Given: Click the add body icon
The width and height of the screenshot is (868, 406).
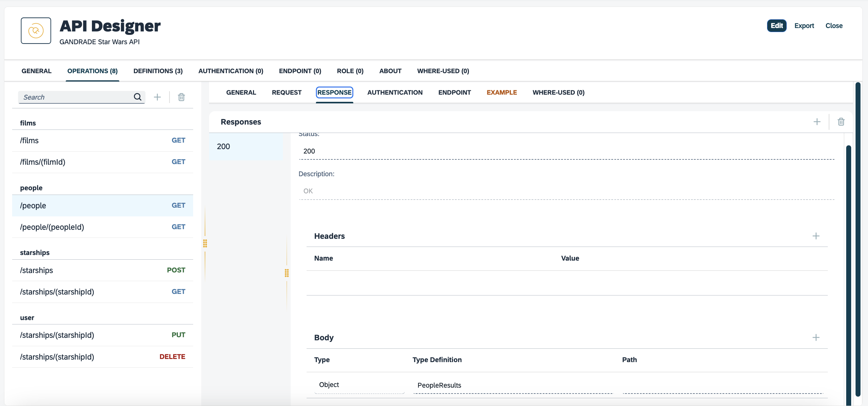Looking at the screenshot, I should (x=817, y=337).
